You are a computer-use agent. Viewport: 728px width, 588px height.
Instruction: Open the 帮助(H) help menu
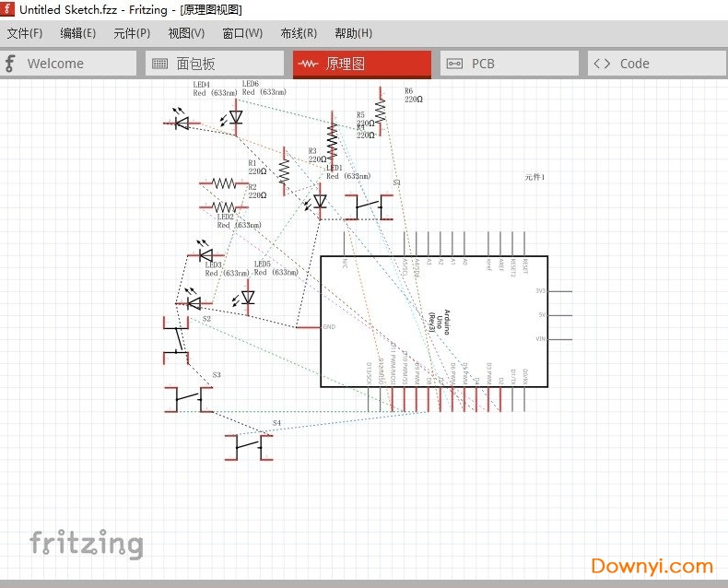[x=354, y=33]
